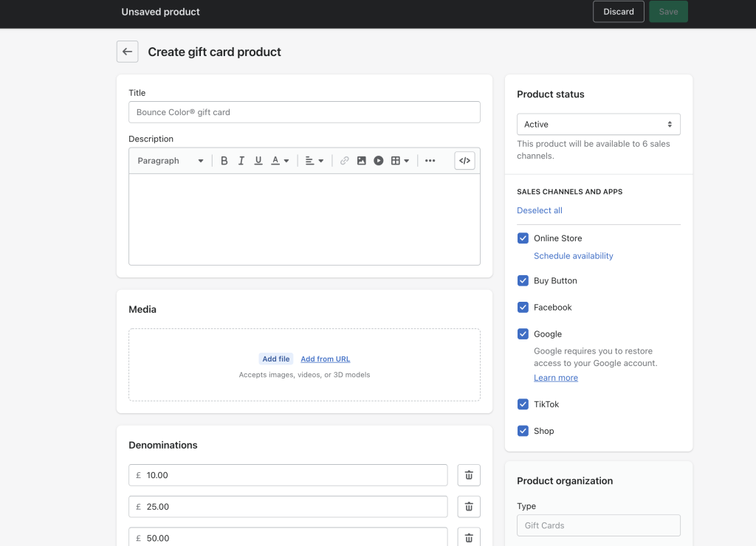
Task: Insert an image in the description
Action: (x=362, y=161)
